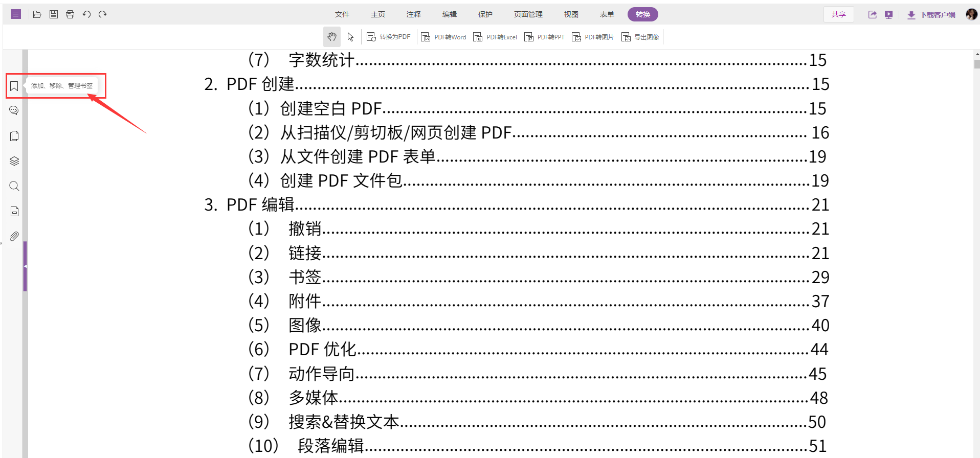Open the 文件 menu
Viewport: 980px width, 458px height.
click(x=342, y=14)
